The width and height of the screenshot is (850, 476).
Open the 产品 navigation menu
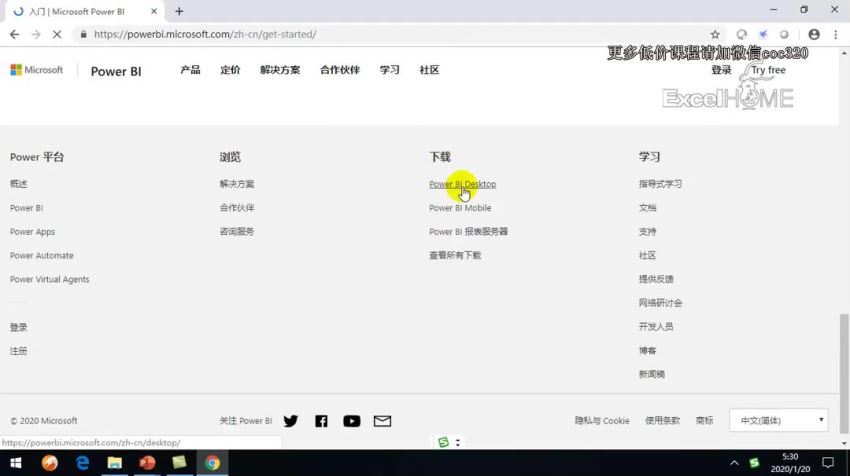(190, 70)
